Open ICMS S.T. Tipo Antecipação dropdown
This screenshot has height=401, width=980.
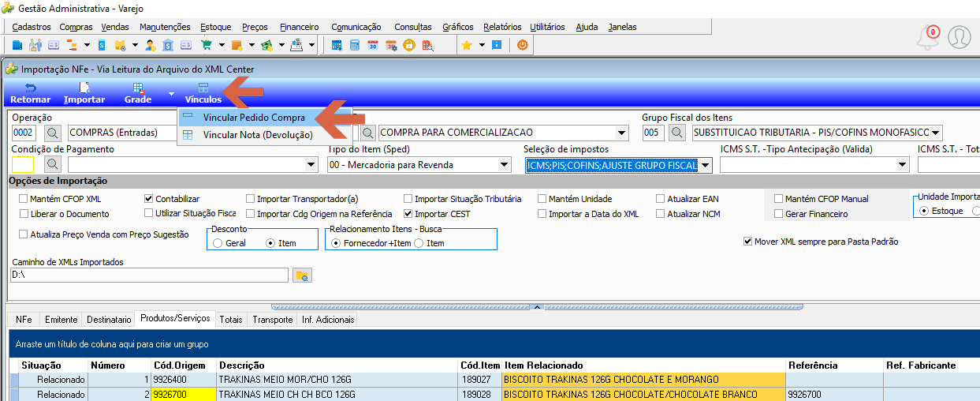point(903,165)
